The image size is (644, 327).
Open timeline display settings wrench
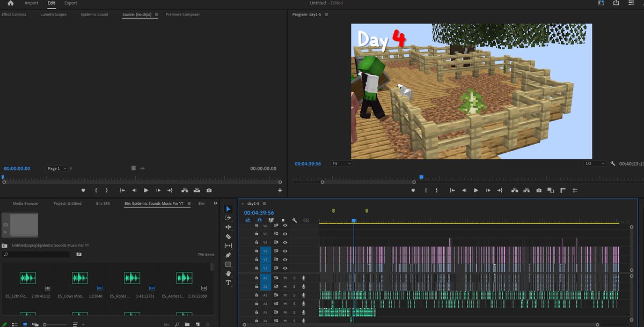click(295, 220)
